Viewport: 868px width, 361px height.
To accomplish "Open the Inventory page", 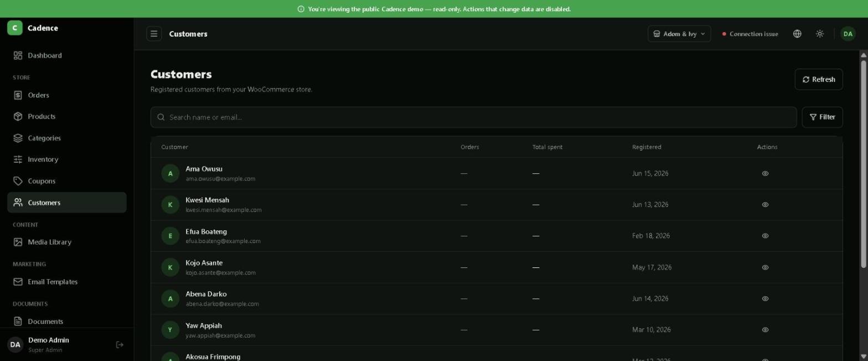I will click(x=67, y=159).
